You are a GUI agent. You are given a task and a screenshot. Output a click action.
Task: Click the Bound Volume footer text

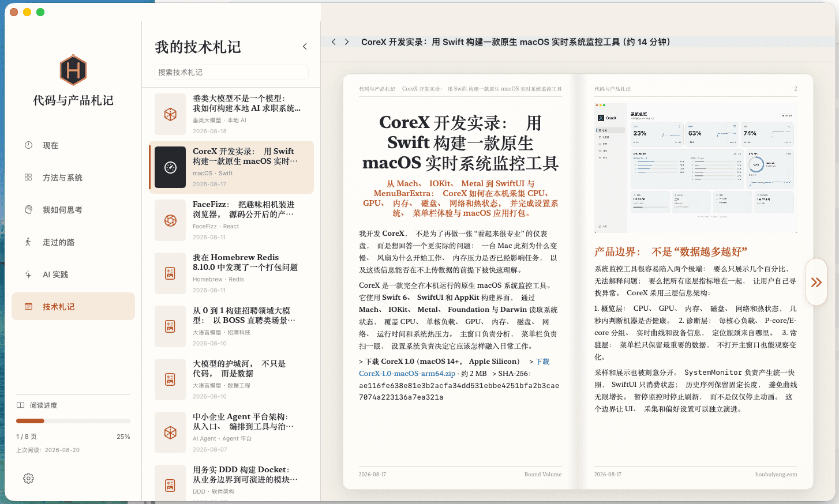543,475
